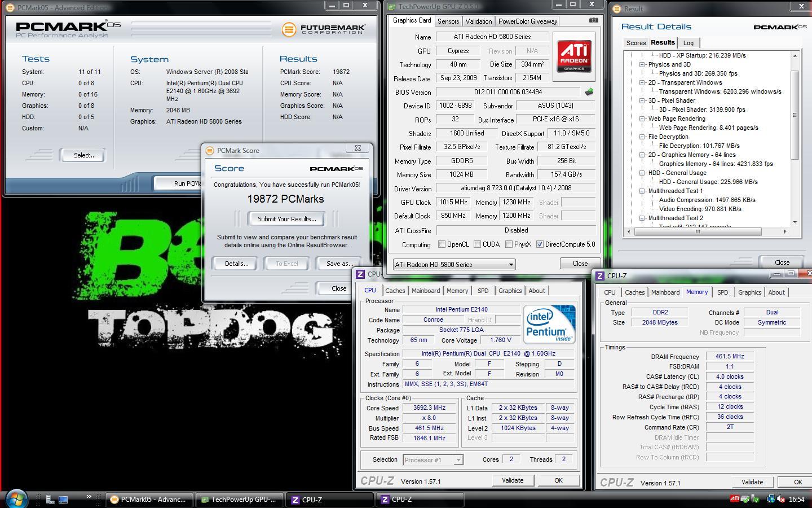The image size is (812, 508).
Task: Click the vertical scrollbar thumb in Result Details
Action: click(x=795, y=115)
